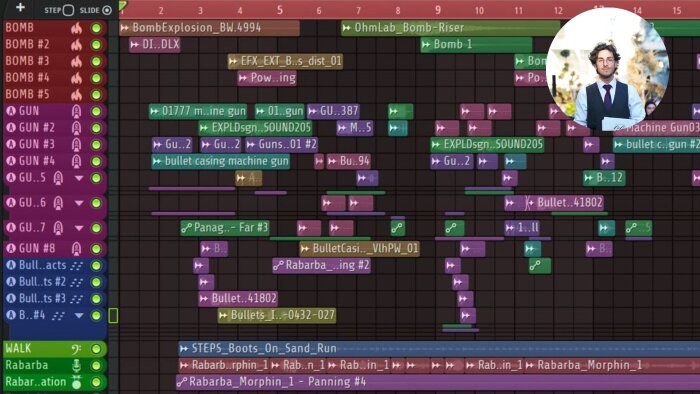Select the BombExplosion_BW.4994 clip
The image size is (700, 394).
tap(209, 28)
